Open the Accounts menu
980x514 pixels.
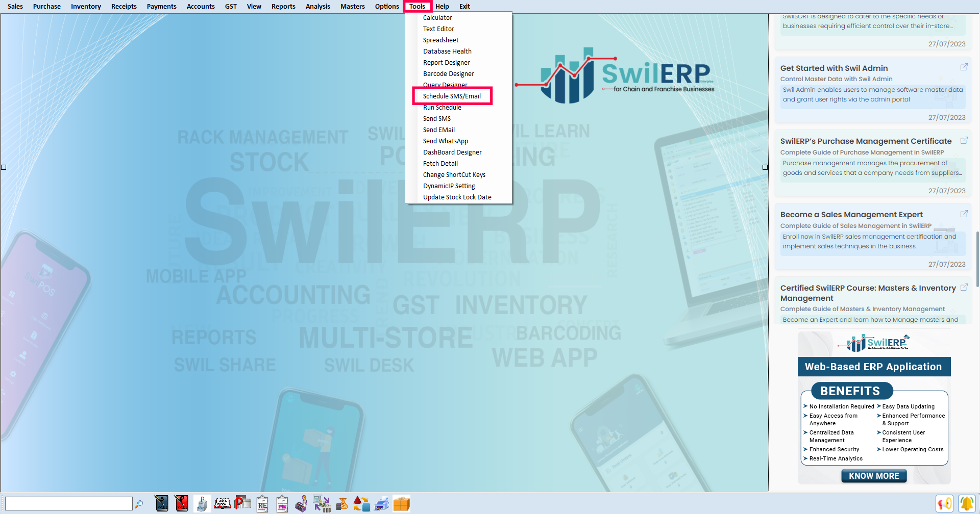201,6
